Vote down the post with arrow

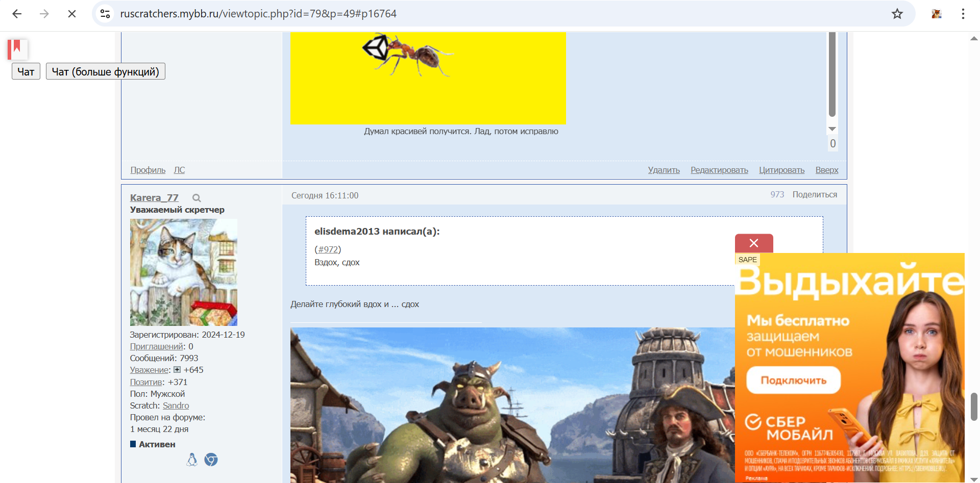pos(832,129)
